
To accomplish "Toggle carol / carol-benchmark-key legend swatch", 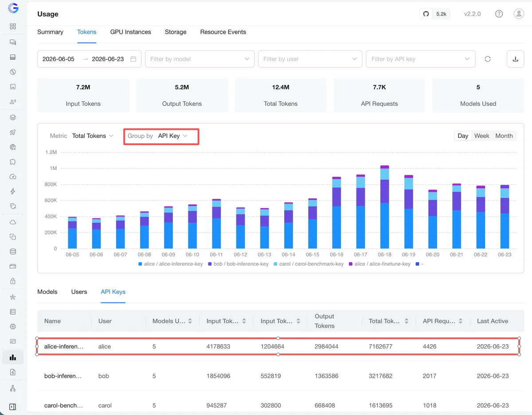I will click(276, 264).
